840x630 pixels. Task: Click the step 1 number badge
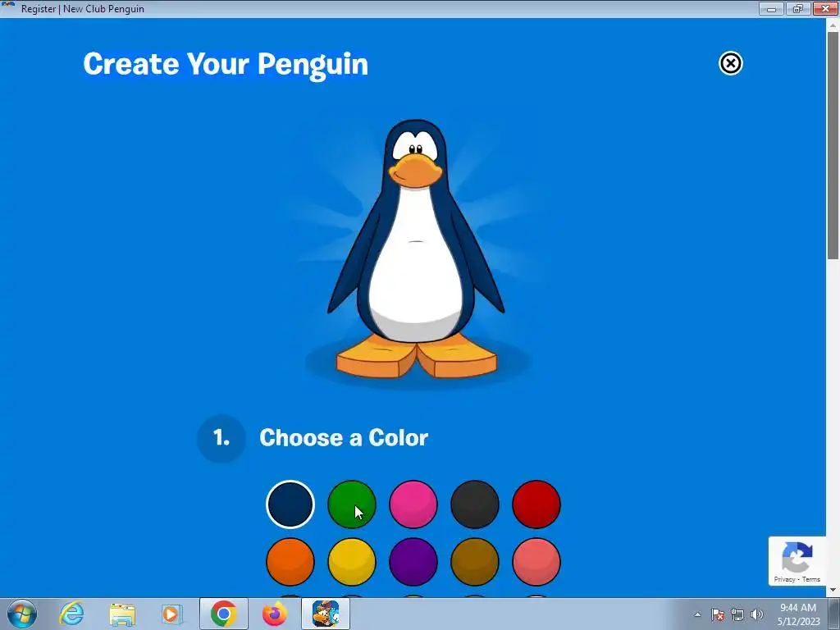click(x=221, y=438)
